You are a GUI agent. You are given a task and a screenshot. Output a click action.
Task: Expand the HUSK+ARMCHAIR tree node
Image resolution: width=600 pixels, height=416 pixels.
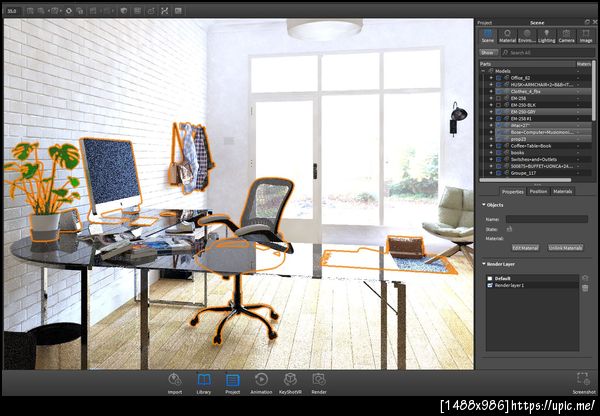(491, 85)
